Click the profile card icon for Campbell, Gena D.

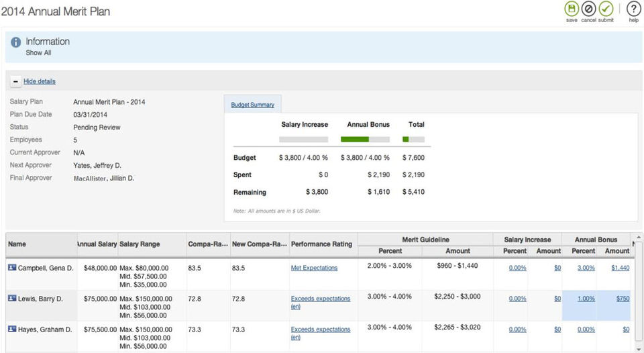[12, 268]
